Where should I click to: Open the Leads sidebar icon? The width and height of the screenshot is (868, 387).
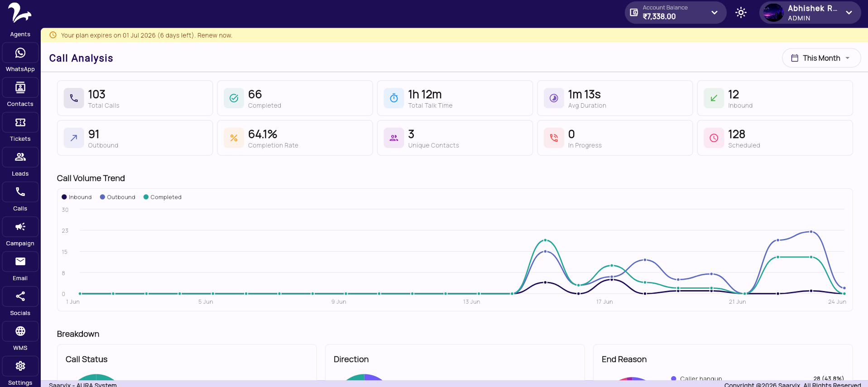point(20,158)
